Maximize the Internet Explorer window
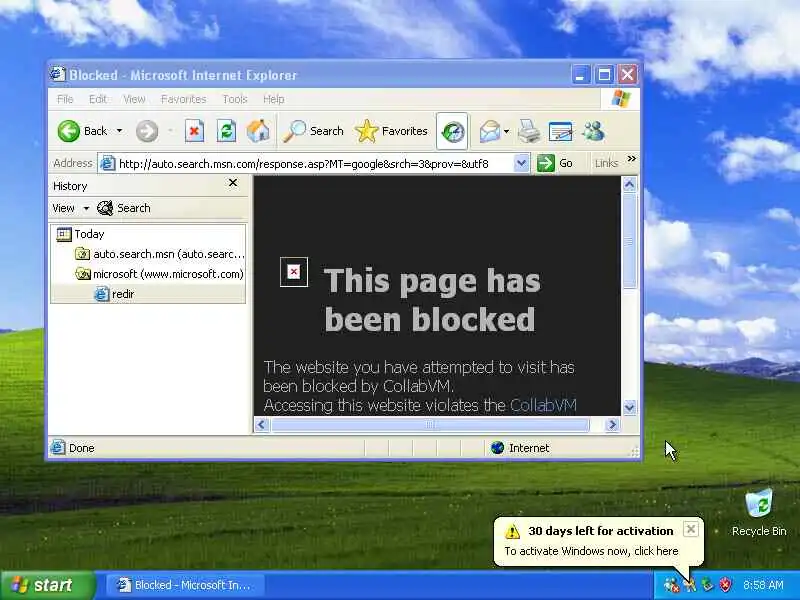Viewport: 800px width, 600px height. (x=604, y=75)
